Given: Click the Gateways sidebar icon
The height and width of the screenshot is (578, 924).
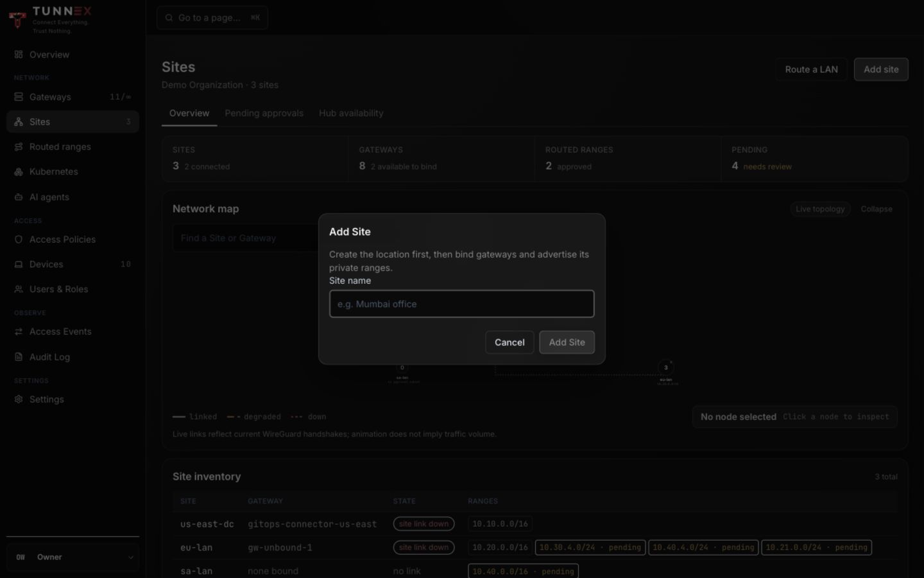Looking at the screenshot, I should pos(19,97).
